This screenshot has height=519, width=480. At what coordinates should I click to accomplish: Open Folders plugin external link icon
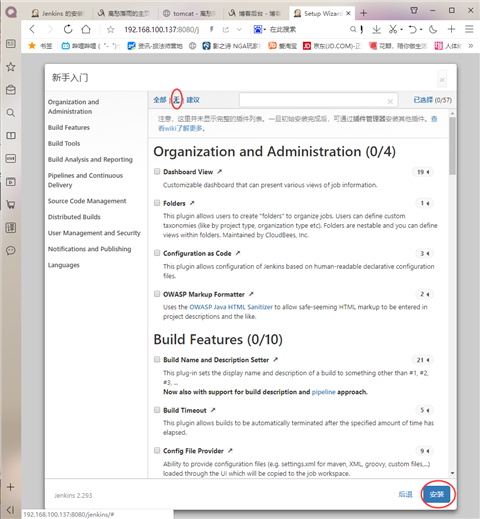coord(192,203)
